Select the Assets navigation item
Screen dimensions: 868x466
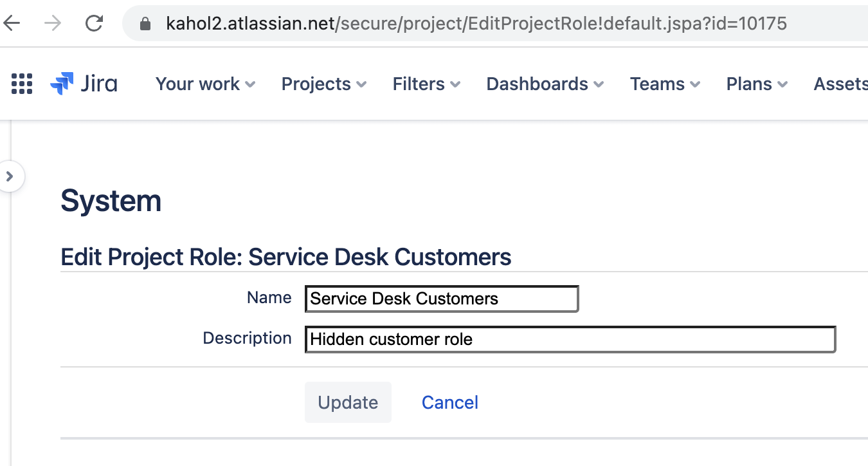pos(843,84)
